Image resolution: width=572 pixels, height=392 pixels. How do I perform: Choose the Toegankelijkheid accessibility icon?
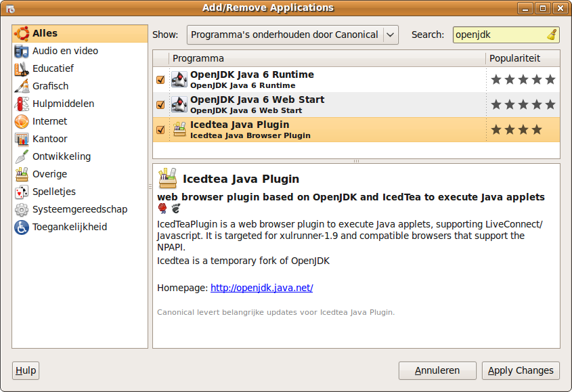[21, 227]
